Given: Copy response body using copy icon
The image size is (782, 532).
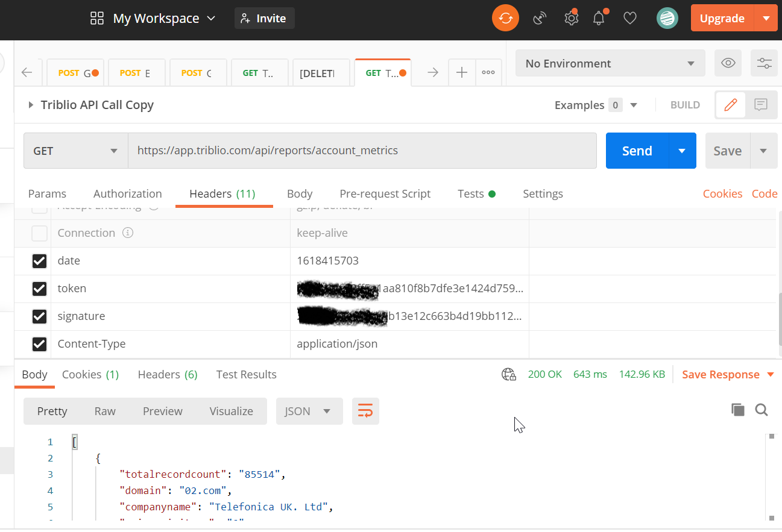Looking at the screenshot, I should pyautogui.click(x=738, y=409).
